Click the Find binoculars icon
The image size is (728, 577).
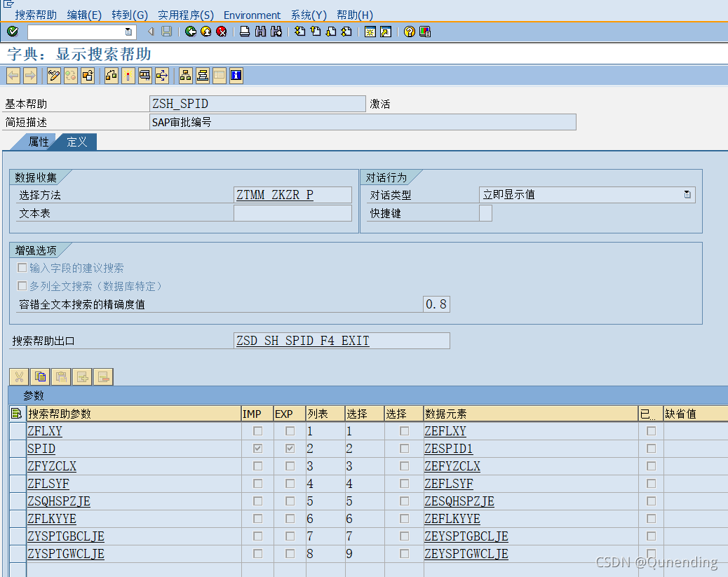tap(260, 32)
